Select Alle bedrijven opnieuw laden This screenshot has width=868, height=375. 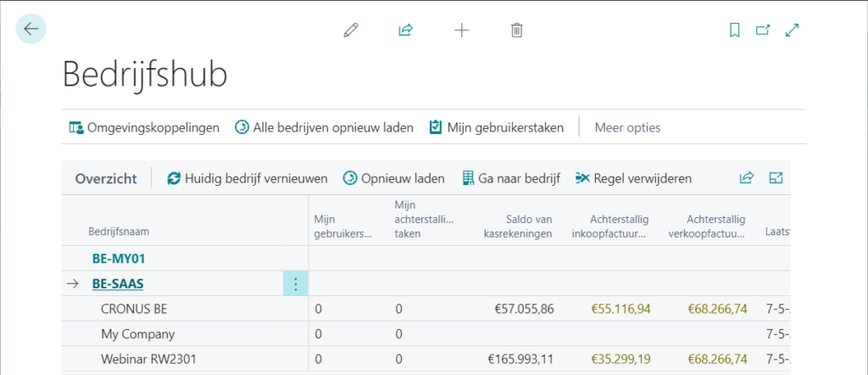click(x=324, y=128)
